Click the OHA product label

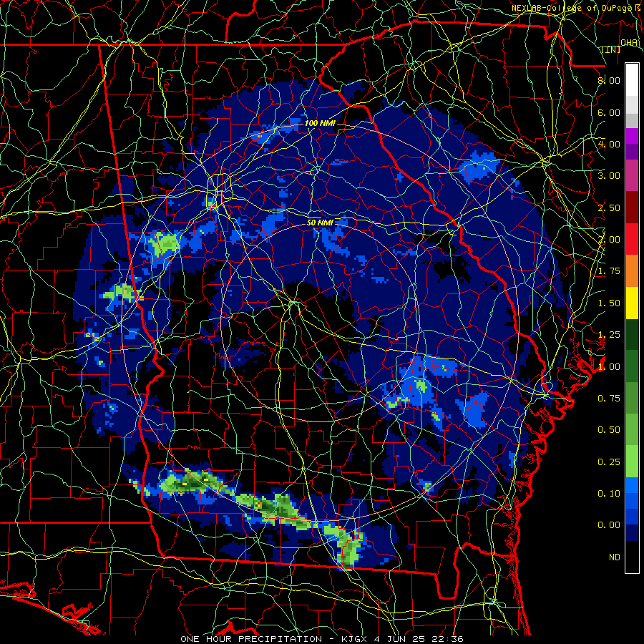[x=629, y=42]
